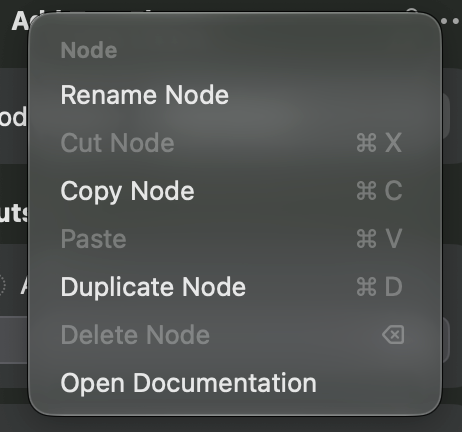Click the partially hidden field at lower left
The image size is (462, 432).
14,340
